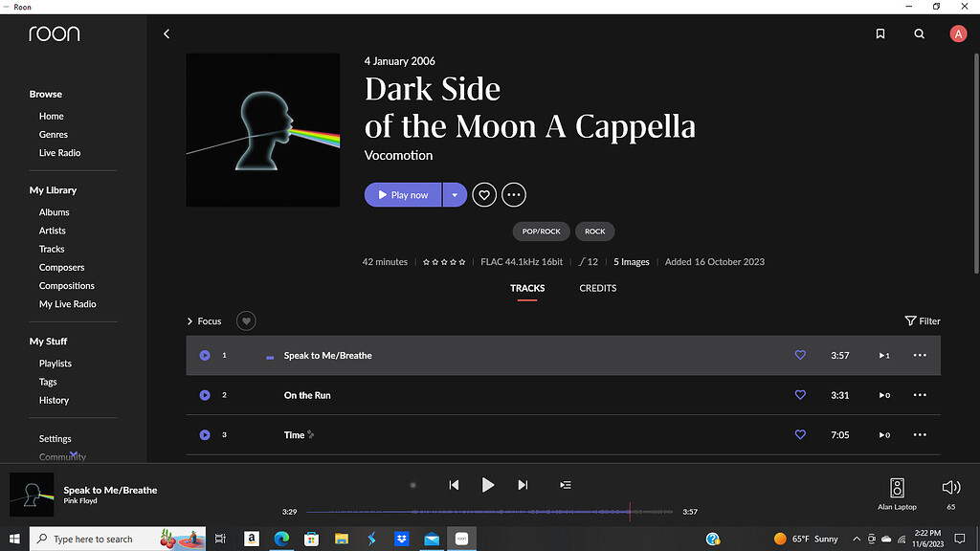Image resolution: width=980 pixels, height=551 pixels.
Task: Switch to the CREDITS tab
Action: [x=597, y=288]
